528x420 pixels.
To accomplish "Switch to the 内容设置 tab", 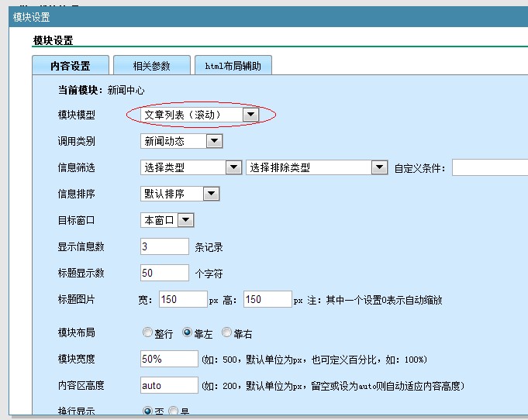I will point(71,66).
